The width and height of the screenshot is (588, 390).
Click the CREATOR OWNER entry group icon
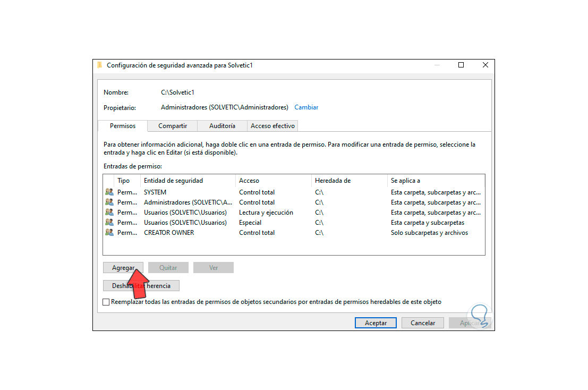(108, 232)
